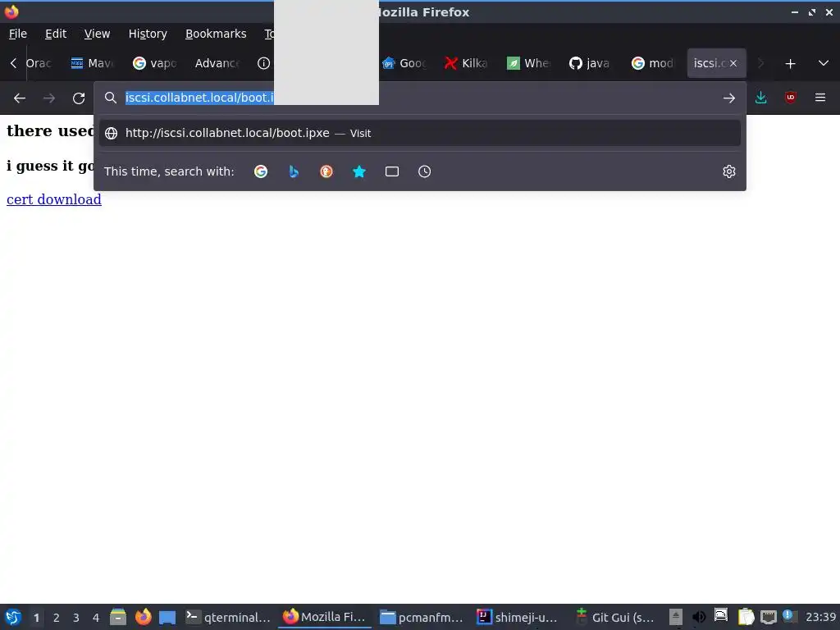840x630 pixels.
Task: Open the clipboard manager tray icon
Action: (x=745, y=617)
